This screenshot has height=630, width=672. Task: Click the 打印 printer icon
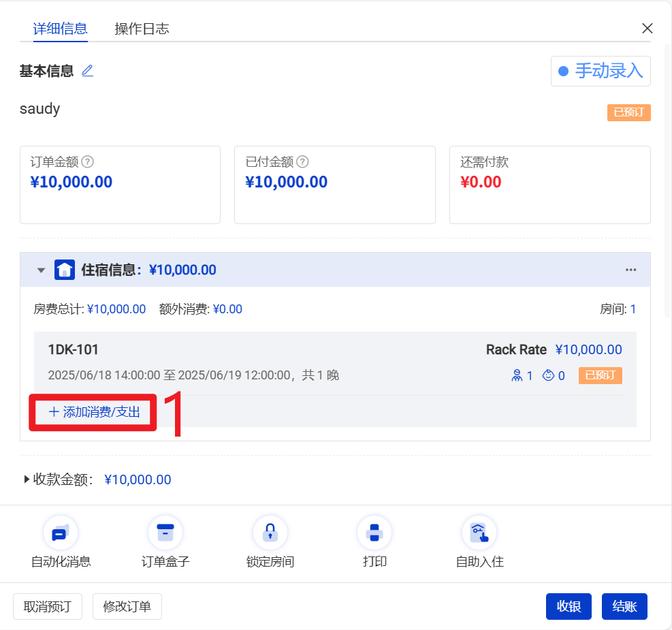374,533
